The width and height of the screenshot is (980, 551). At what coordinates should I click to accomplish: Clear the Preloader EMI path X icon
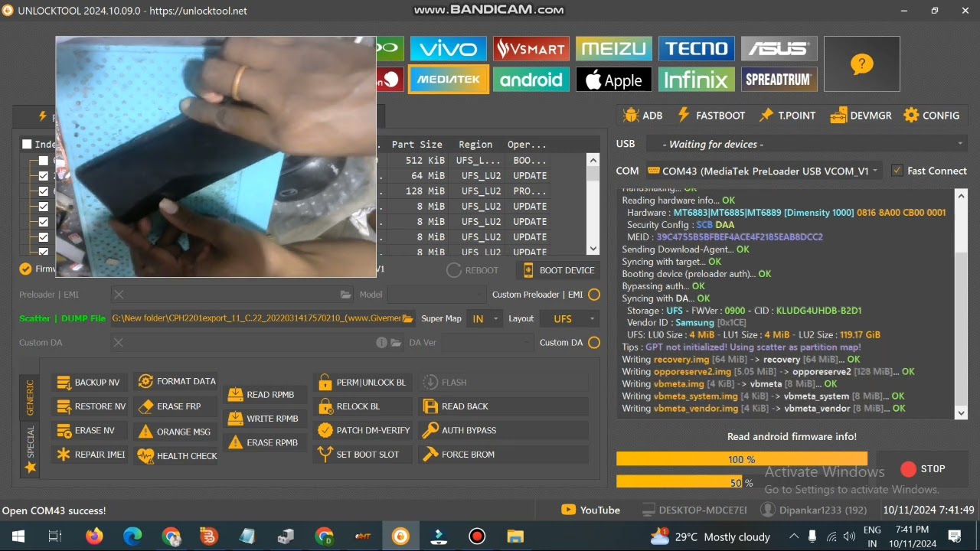click(119, 295)
